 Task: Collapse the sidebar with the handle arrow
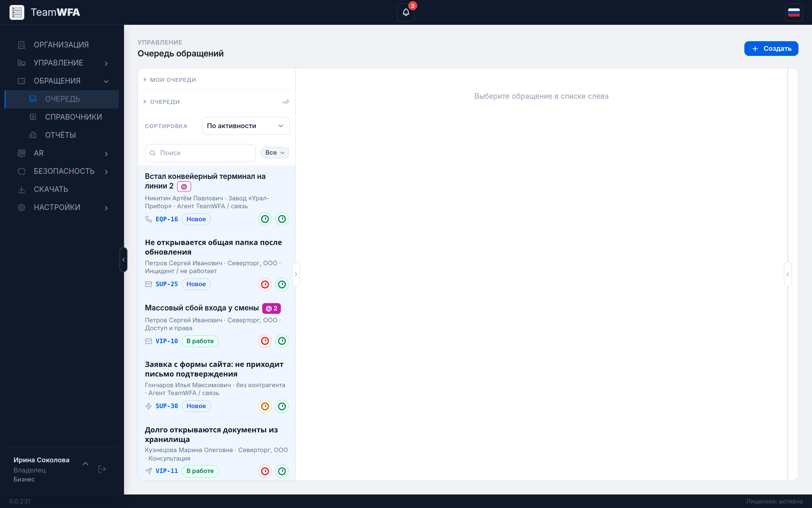[123, 260]
